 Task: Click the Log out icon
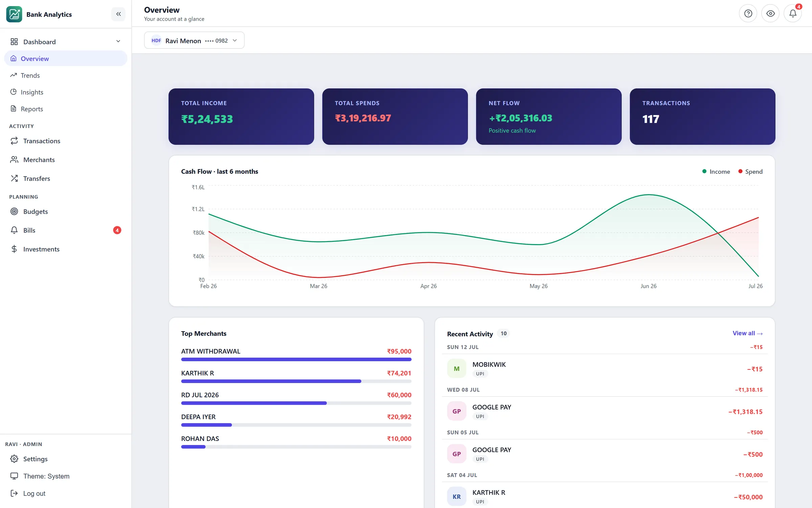click(x=14, y=493)
